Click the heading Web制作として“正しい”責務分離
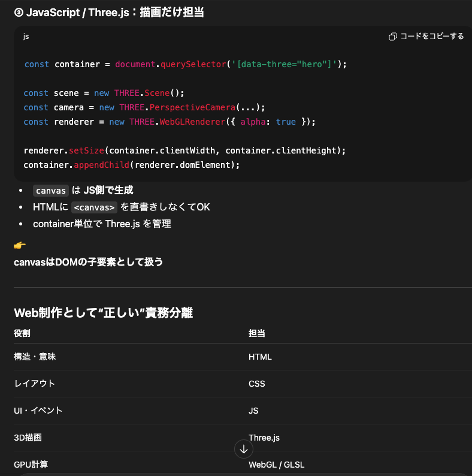The height and width of the screenshot is (476, 472). [104, 313]
